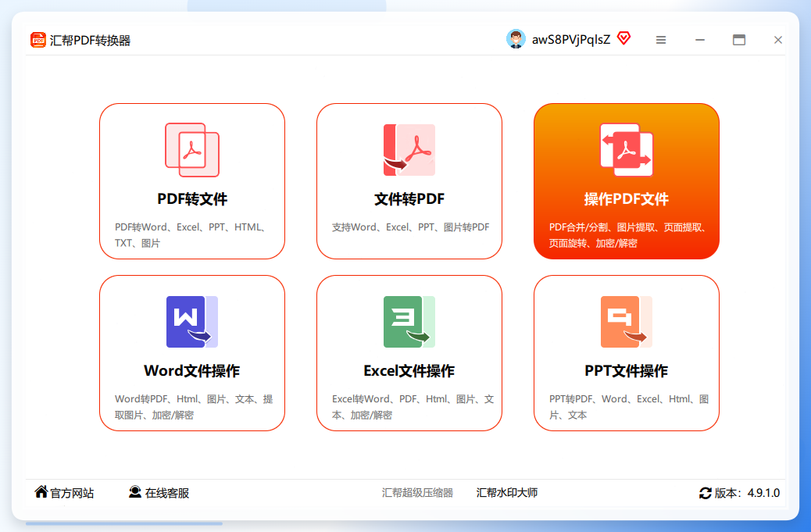Click the PDF转文件 double-page icon
The width and height of the screenshot is (811, 532).
point(192,150)
